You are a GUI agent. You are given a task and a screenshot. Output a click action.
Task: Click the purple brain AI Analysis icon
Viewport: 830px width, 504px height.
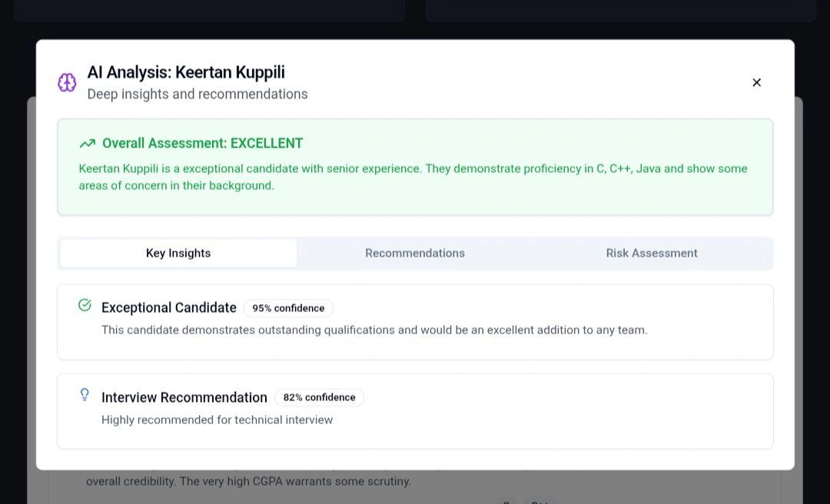pyautogui.click(x=67, y=83)
